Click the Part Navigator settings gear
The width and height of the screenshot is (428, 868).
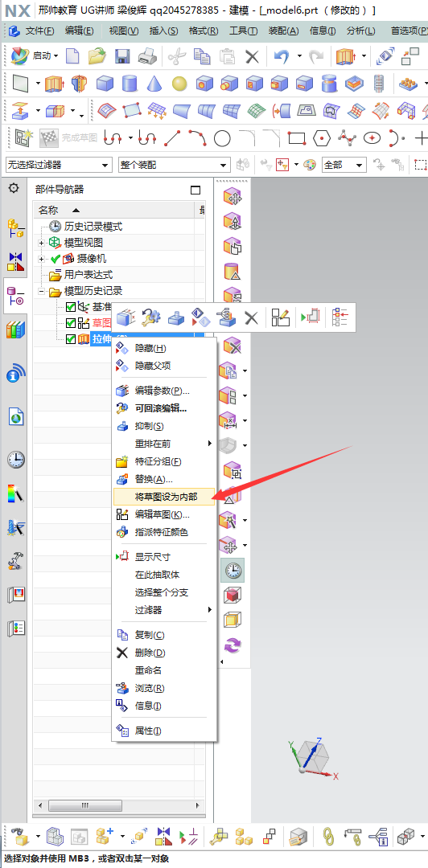pos(14,188)
